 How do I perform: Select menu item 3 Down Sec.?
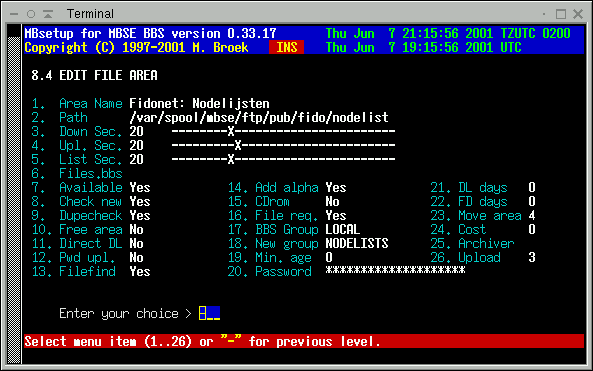click(x=77, y=131)
